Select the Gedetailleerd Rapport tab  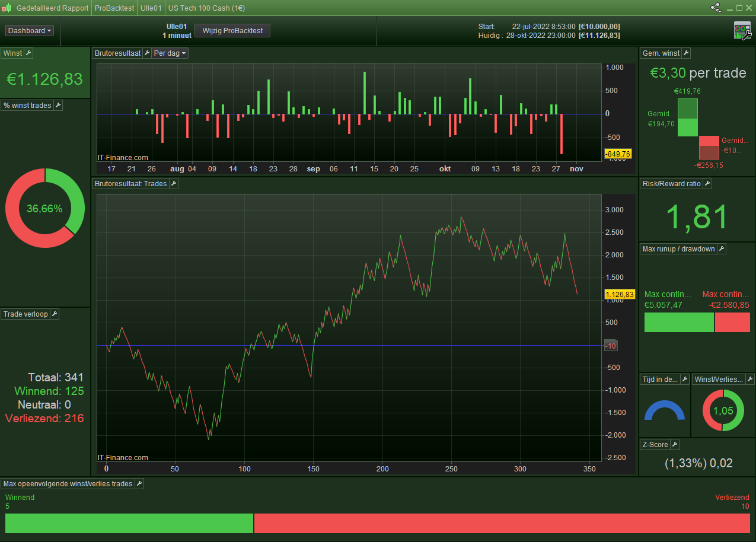[52, 8]
